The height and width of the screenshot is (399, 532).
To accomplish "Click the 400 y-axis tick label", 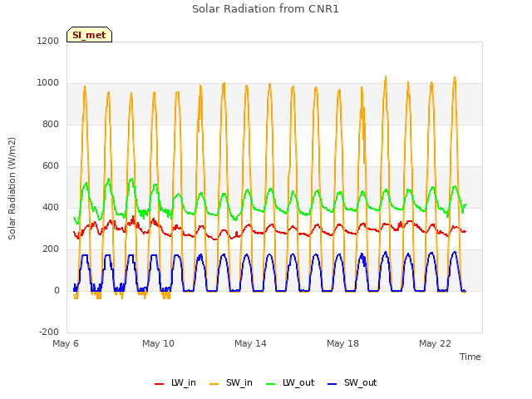I will (51, 207).
